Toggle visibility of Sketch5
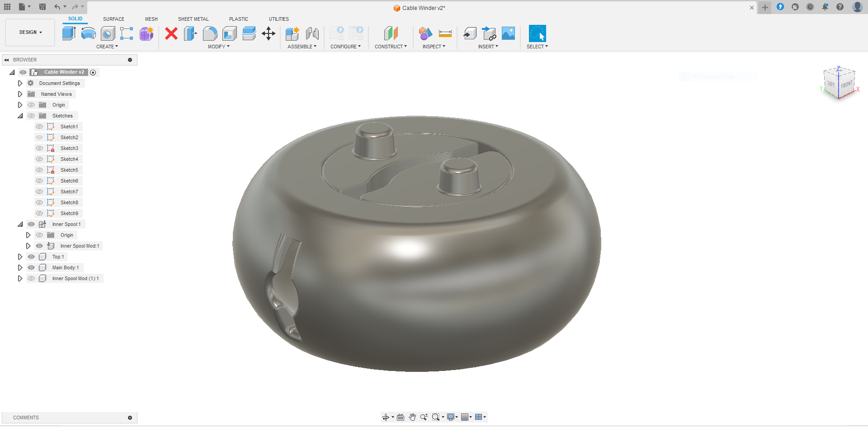The height and width of the screenshot is (427, 868). click(39, 170)
